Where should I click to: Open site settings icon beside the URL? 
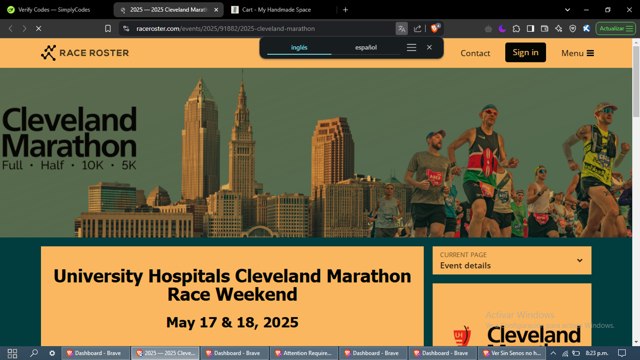[x=126, y=29]
